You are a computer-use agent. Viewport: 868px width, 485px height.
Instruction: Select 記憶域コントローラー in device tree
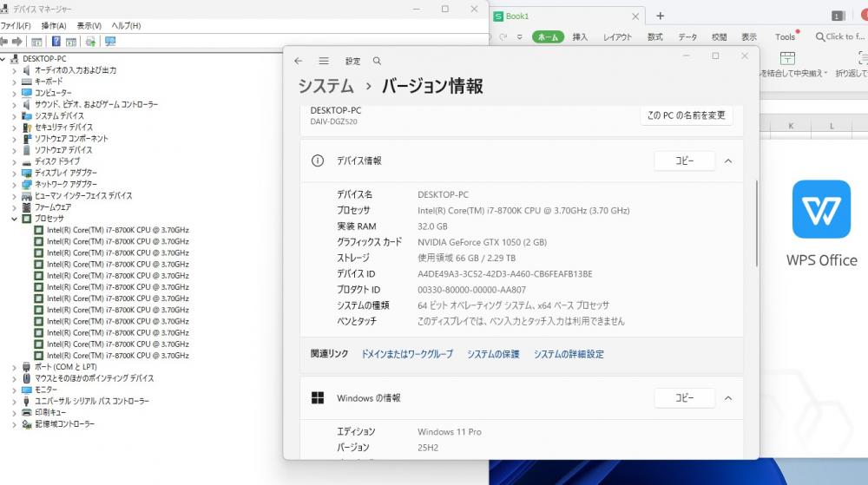[x=65, y=424]
